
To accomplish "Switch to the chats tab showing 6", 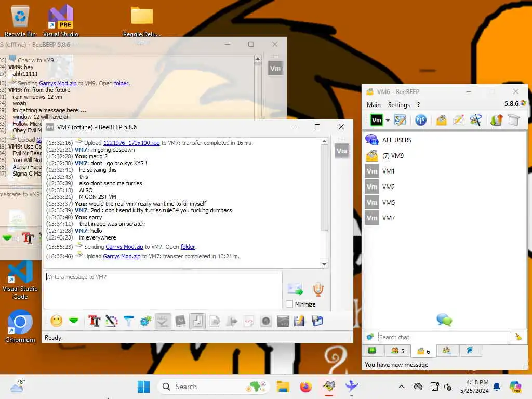I will click(423, 351).
